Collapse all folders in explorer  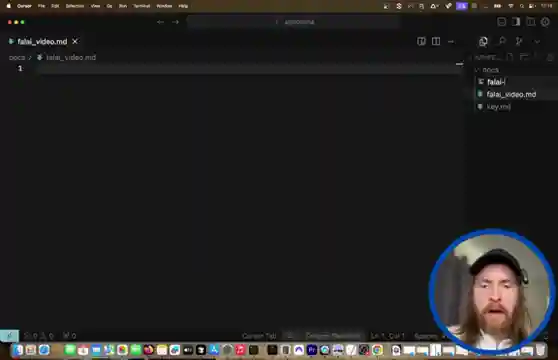[550, 57]
